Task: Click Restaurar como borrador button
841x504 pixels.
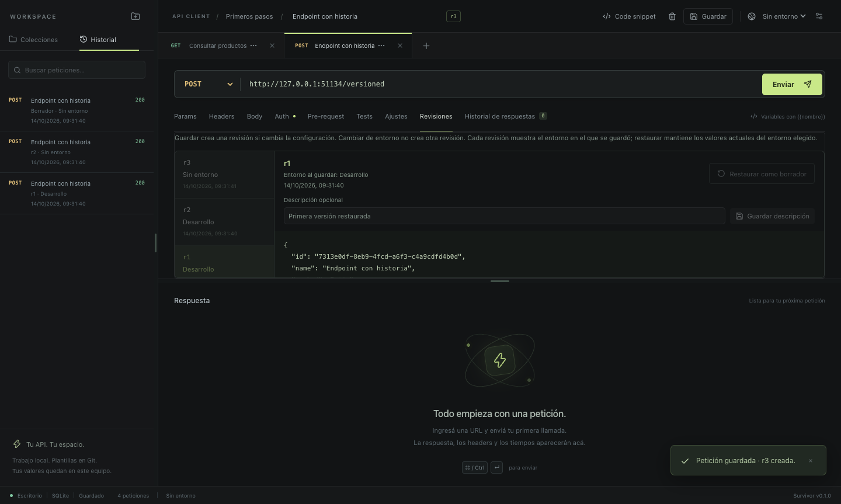Action: coord(762,173)
